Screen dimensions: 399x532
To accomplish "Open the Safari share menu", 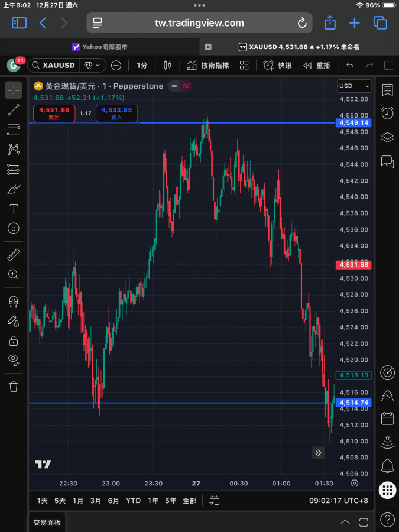I will pyautogui.click(x=330, y=23).
